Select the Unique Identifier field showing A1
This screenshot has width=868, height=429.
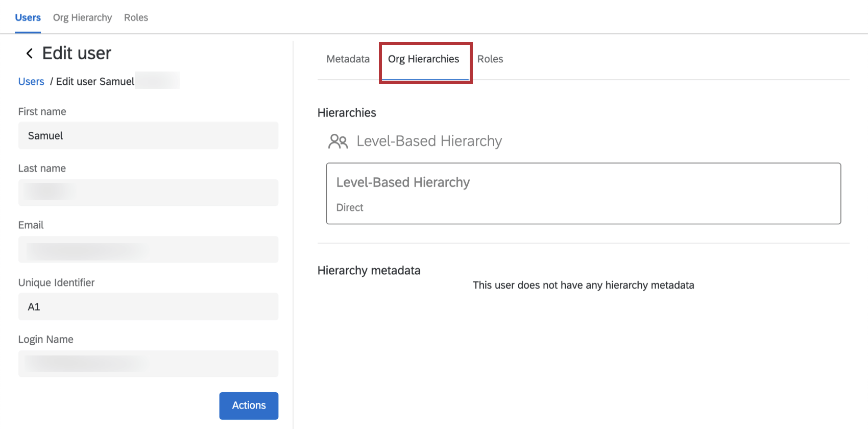[x=148, y=307]
